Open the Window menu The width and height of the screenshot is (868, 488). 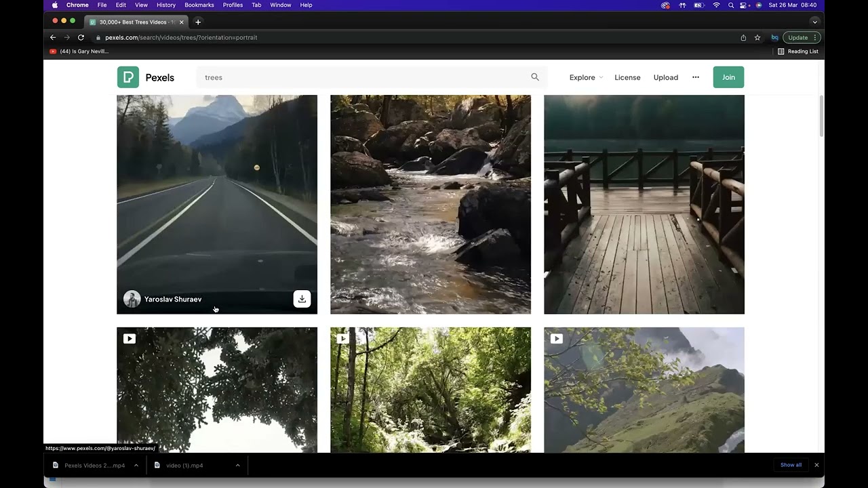point(281,5)
